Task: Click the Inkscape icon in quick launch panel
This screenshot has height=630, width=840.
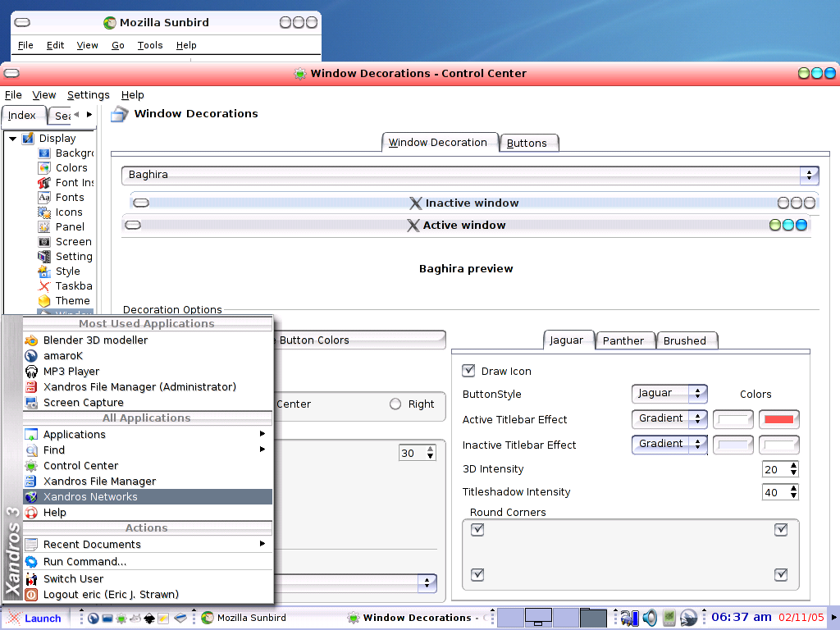Action: pyautogui.click(x=149, y=619)
